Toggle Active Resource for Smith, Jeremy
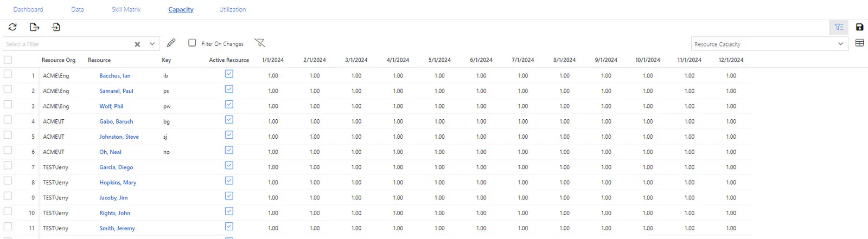 tap(229, 227)
